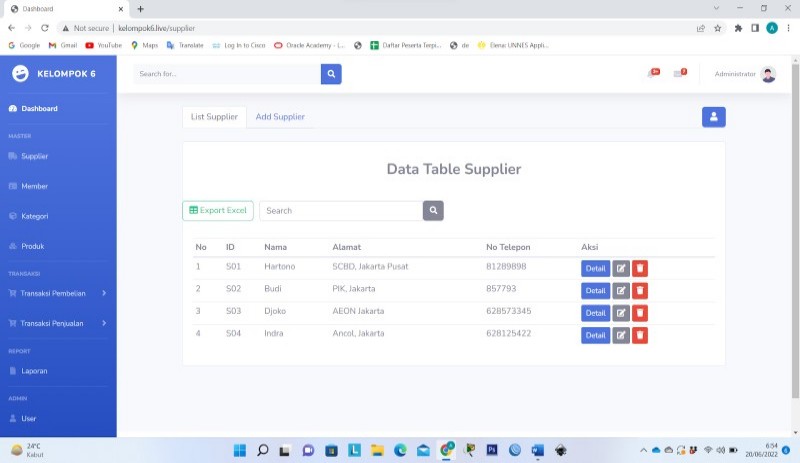Click the edit icon for Hartono
This screenshot has height=463, width=800.
pos(621,268)
